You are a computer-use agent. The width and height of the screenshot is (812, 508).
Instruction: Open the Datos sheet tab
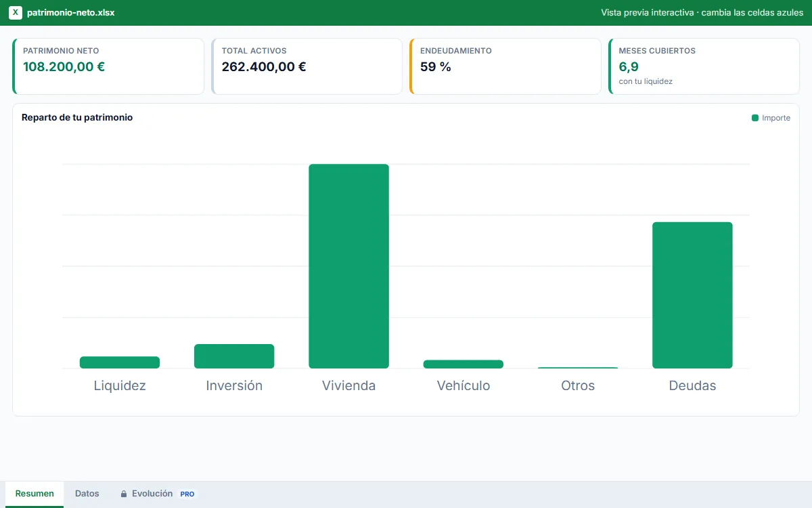[87, 494]
